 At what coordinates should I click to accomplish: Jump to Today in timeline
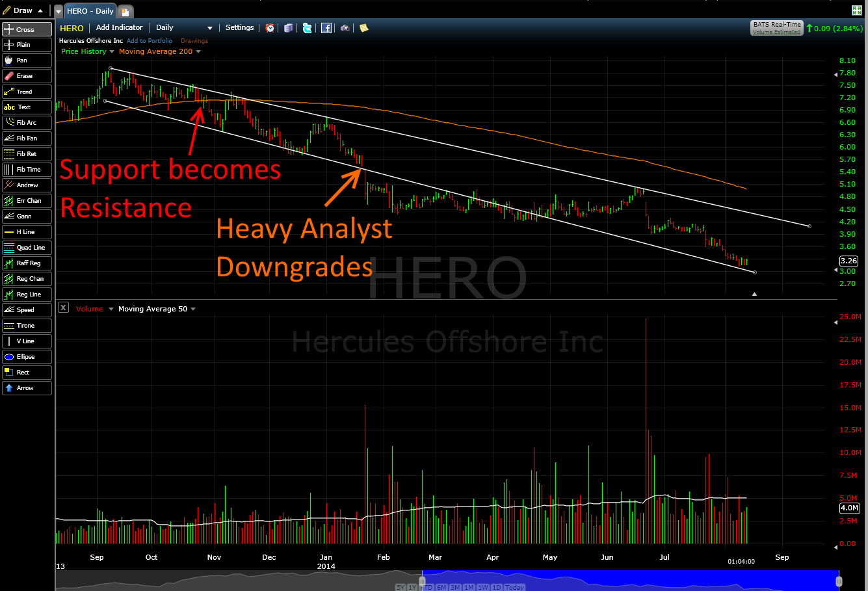point(514,587)
